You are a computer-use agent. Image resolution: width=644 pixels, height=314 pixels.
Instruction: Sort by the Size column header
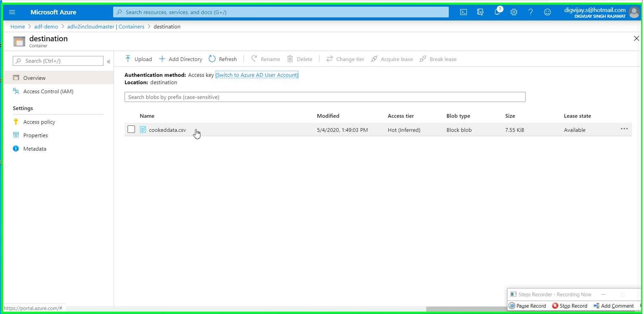coord(510,116)
